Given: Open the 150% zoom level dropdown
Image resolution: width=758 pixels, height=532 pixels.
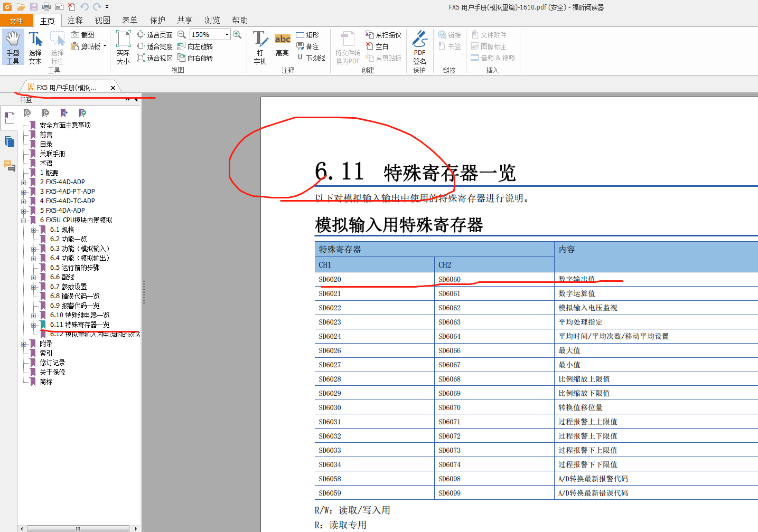Looking at the screenshot, I should pyautogui.click(x=227, y=35).
